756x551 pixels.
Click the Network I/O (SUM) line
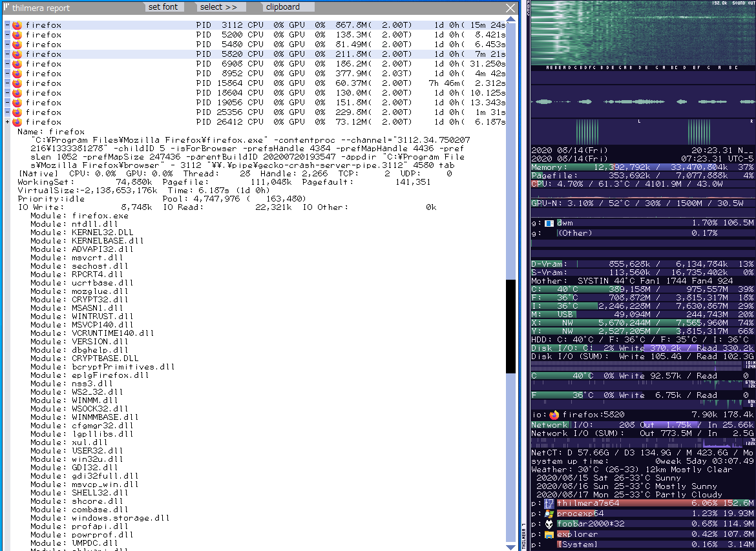642,433
